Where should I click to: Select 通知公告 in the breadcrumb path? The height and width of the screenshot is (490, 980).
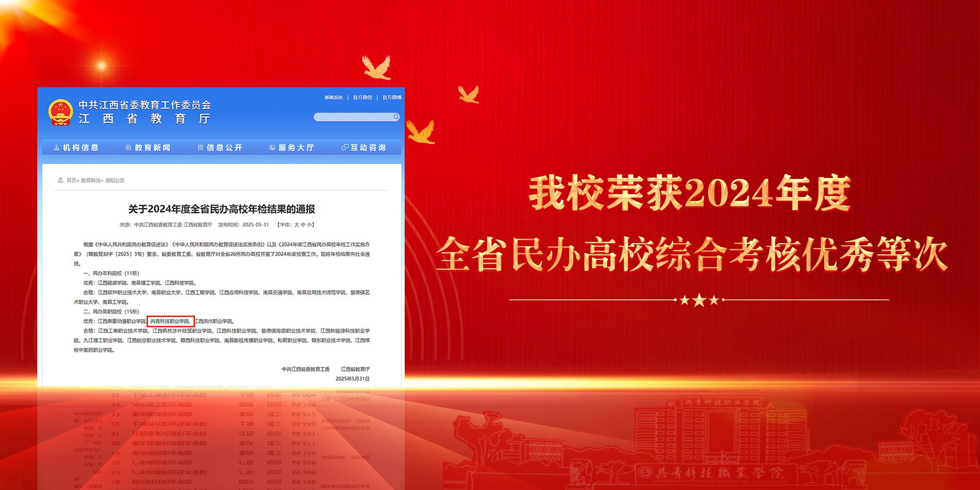115,180
